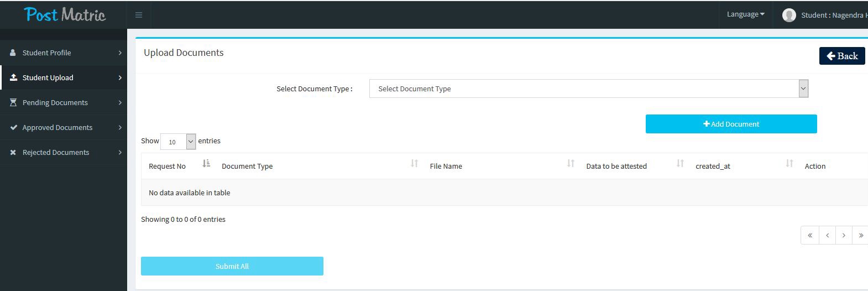Viewport: 868px width, 291px height.
Task: Click the Submit All button
Action: coord(232,266)
